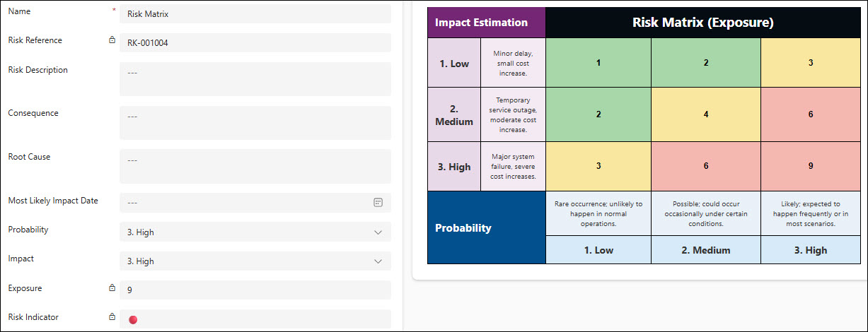
Task: Focus the Consequence text box
Action: click(x=255, y=123)
